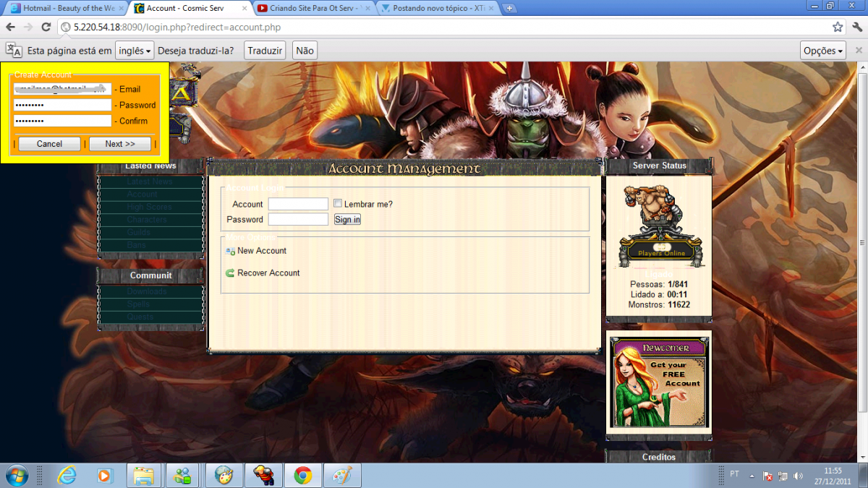Click the Password field in Create Account
This screenshot has width=868, height=488.
click(63, 105)
